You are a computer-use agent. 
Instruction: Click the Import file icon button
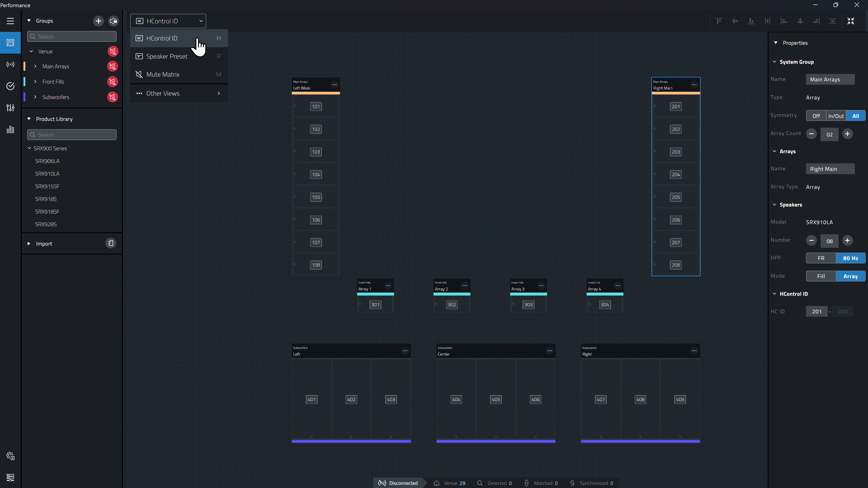click(x=111, y=243)
